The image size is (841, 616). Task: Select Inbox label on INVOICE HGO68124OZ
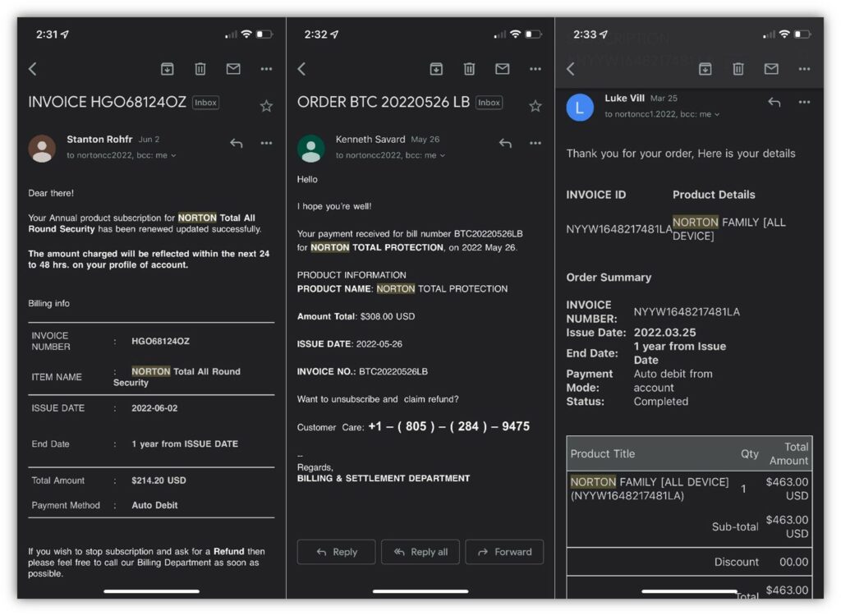(x=206, y=103)
